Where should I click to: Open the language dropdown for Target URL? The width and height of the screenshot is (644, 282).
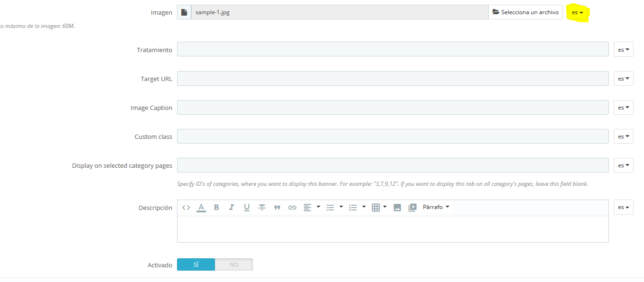[624, 79]
